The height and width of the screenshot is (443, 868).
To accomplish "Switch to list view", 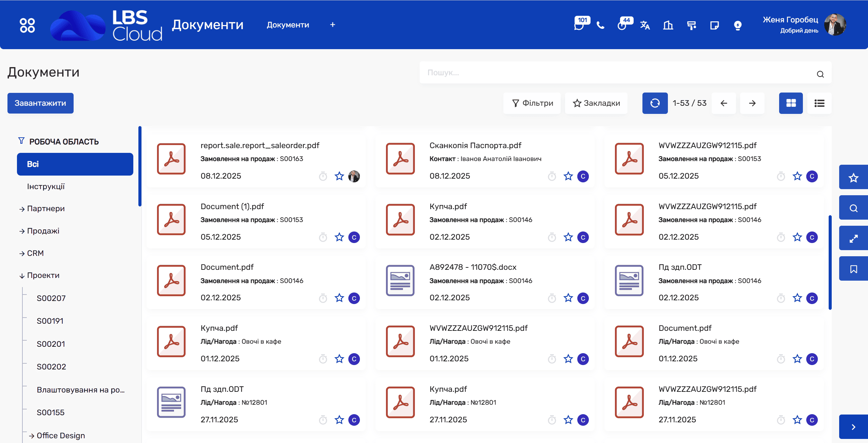I will coord(819,103).
